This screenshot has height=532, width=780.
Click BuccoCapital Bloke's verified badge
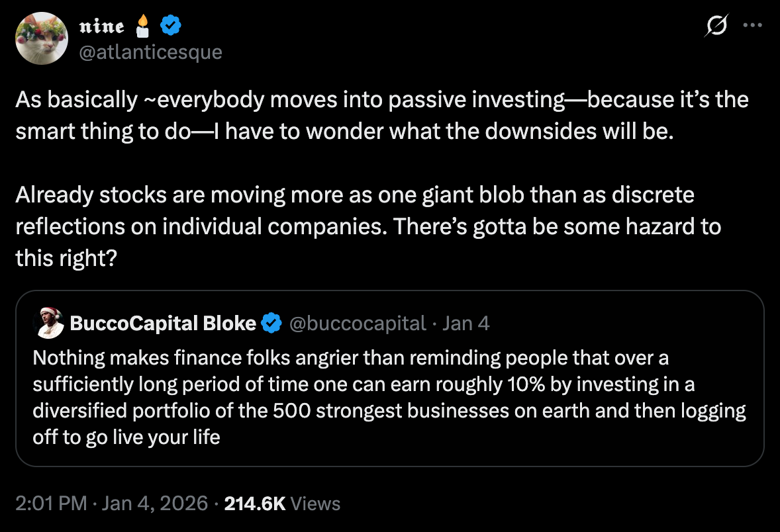point(271,324)
